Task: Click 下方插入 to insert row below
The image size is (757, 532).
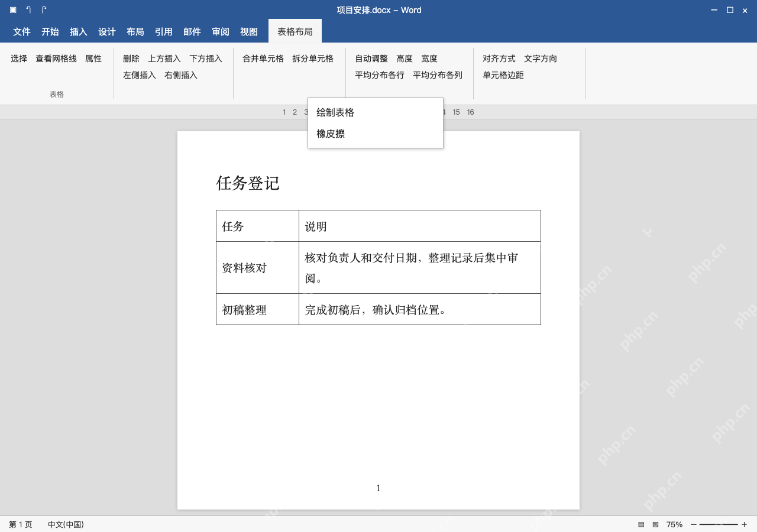Action: (206, 59)
